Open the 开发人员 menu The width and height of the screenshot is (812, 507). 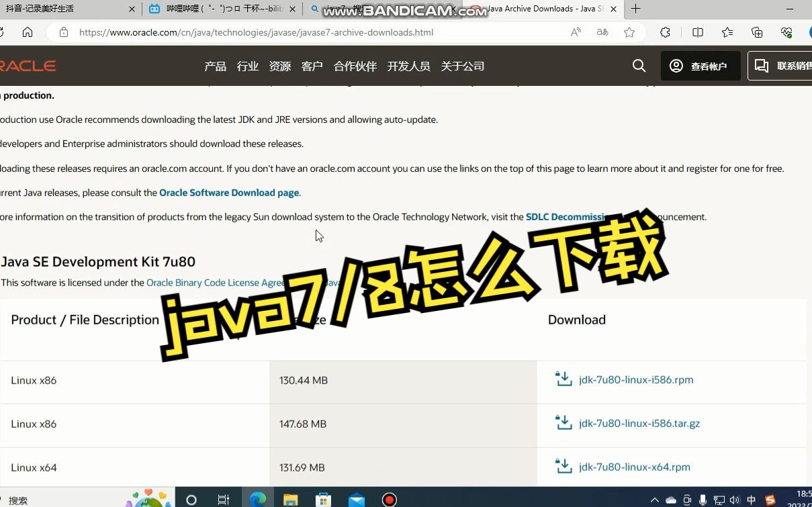pyautogui.click(x=408, y=66)
